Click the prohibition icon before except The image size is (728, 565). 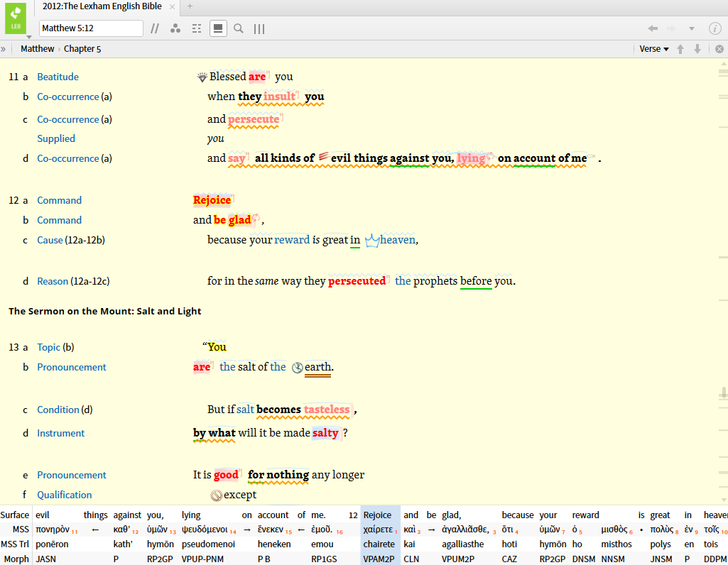(217, 495)
